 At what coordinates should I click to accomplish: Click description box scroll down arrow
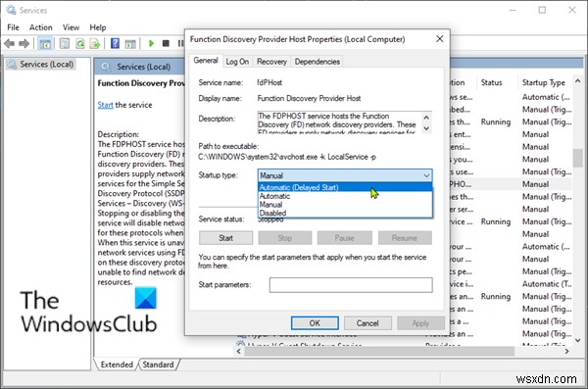click(426, 128)
